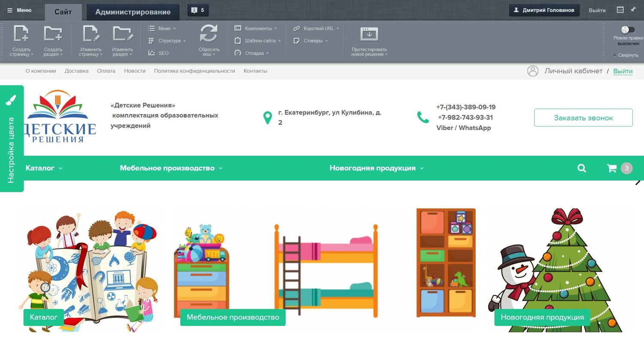
Task: Open the hamburger Меню button
Action: click(19, 10)
